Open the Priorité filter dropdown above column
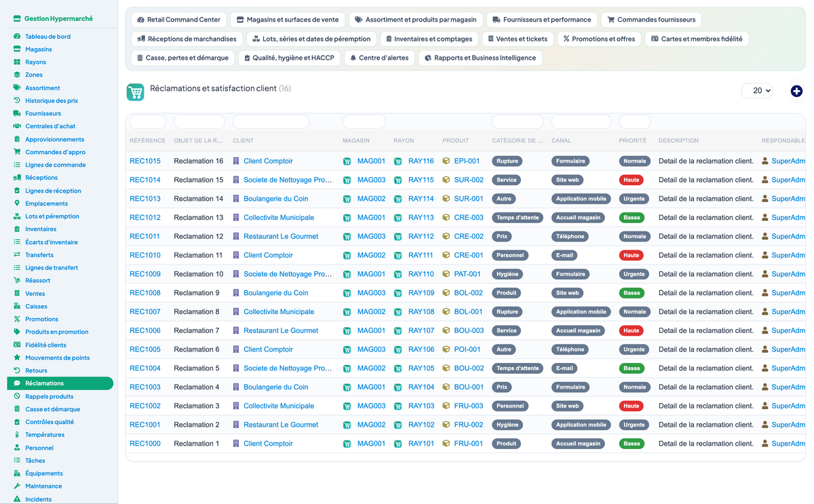 point(635,122)
